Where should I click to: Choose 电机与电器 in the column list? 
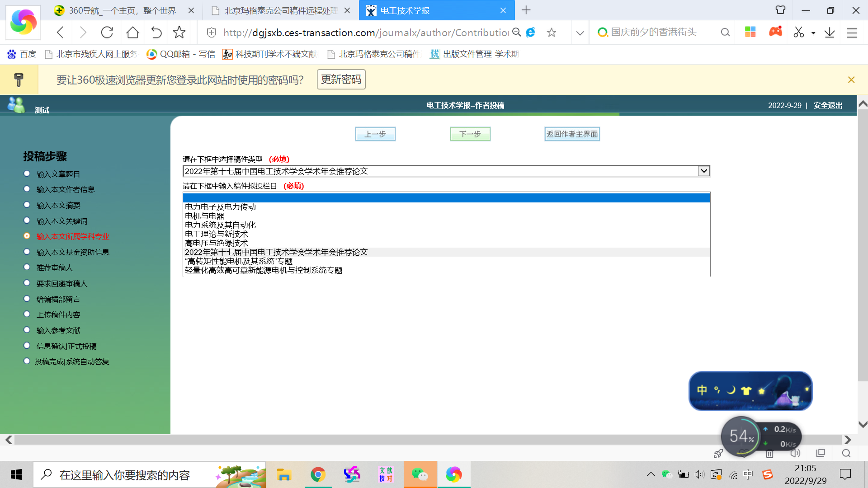click(204, 216)
